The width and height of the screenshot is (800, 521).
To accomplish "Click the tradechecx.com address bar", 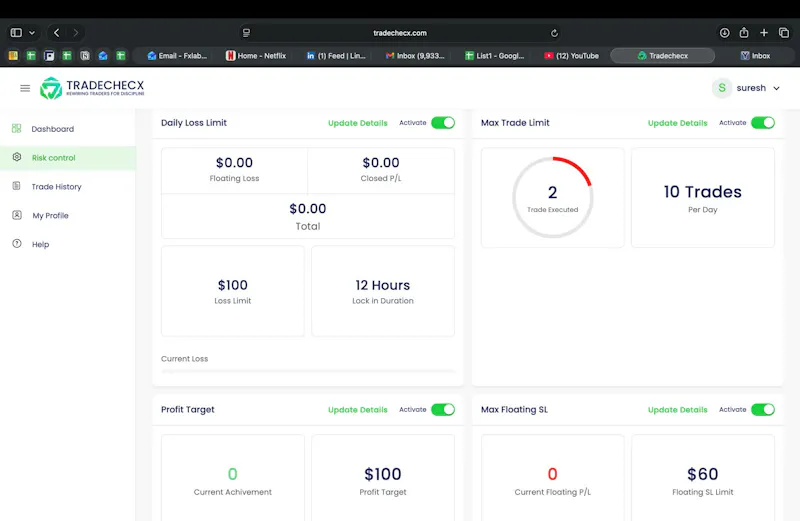I will tap(399, 33).
